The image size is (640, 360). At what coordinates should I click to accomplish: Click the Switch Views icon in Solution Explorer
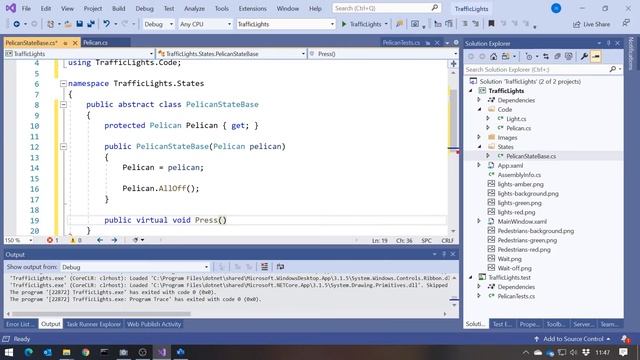[x=506, y=57]
